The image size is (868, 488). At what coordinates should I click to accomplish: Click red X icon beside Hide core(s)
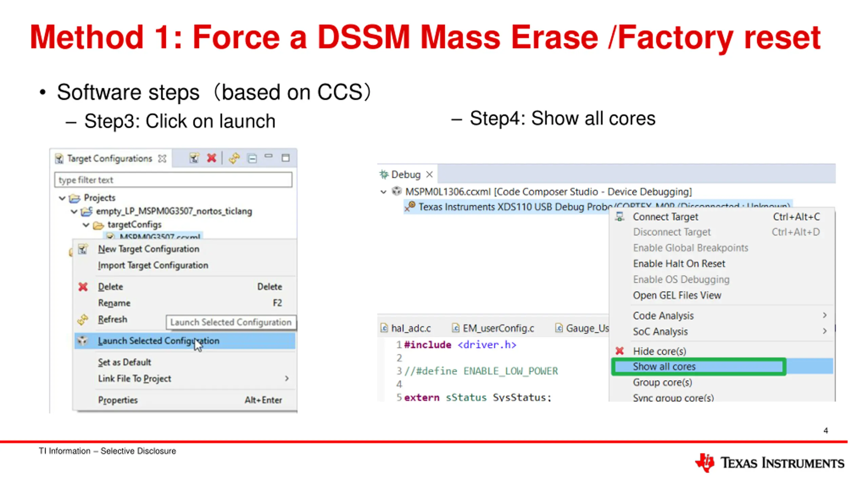point(620,351)
